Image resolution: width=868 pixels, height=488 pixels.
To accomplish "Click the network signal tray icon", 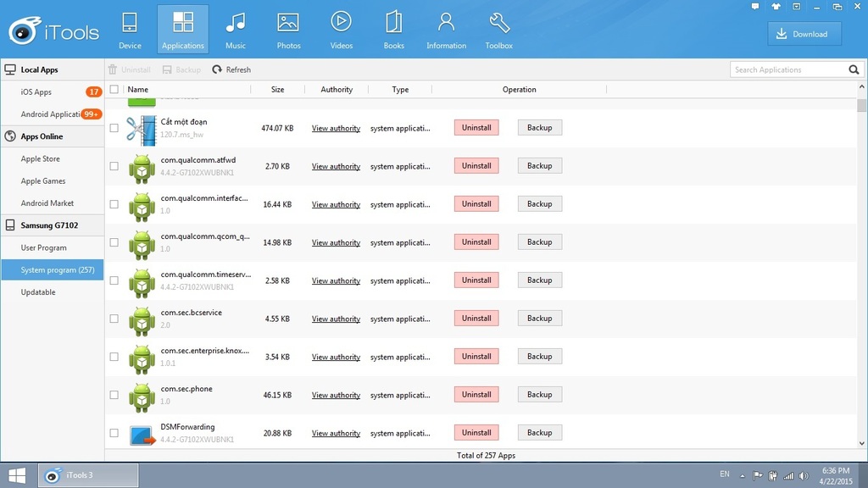I will pyautogui.click(x=788, y=476).
